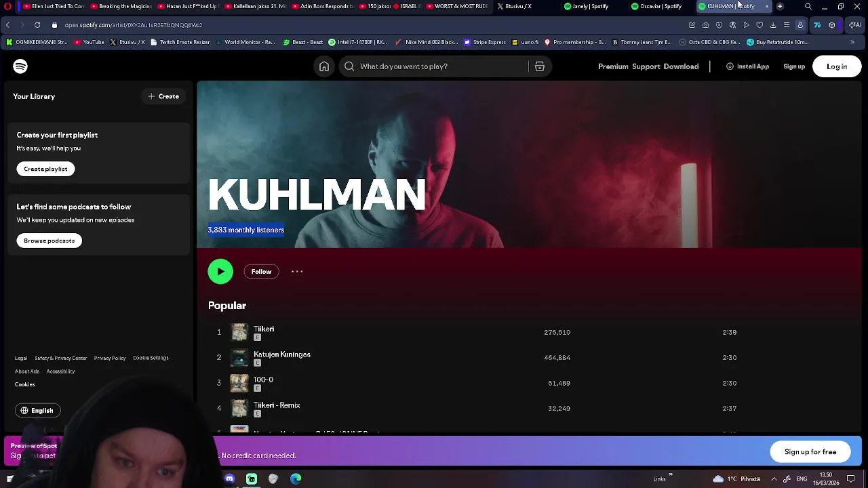This screenshot has width=868, height=488.
Task: Open the Download link in the header
Action: pos(681,66)
